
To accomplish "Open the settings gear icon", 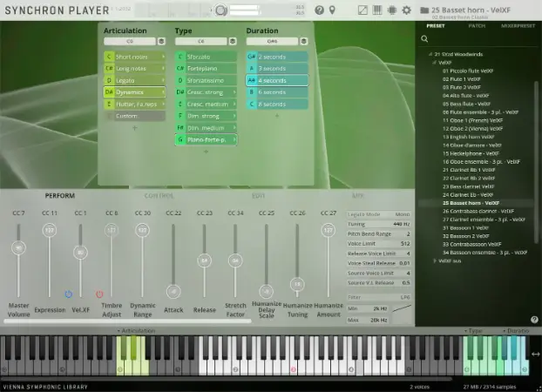I will 406,10.
